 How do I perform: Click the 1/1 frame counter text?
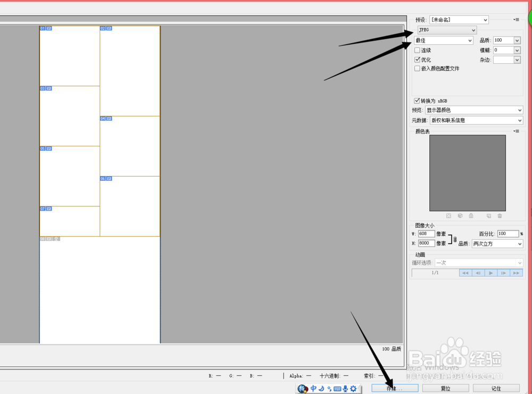coord(435,273)
